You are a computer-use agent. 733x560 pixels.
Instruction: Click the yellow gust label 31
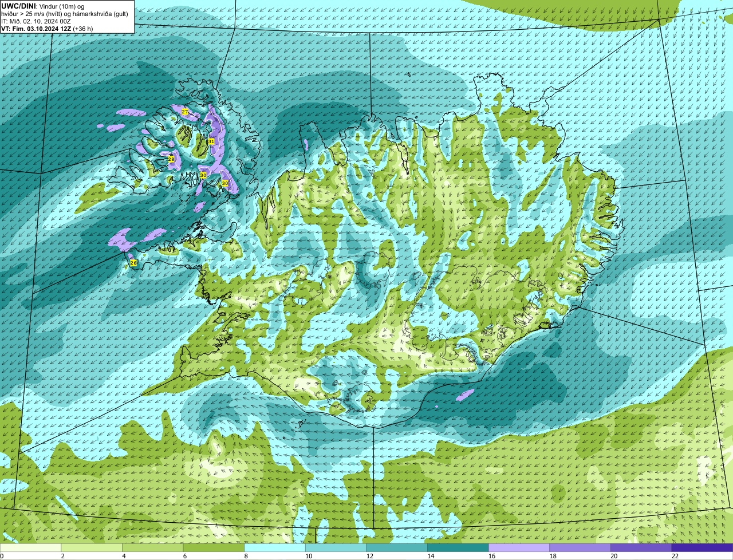[211, 141]
